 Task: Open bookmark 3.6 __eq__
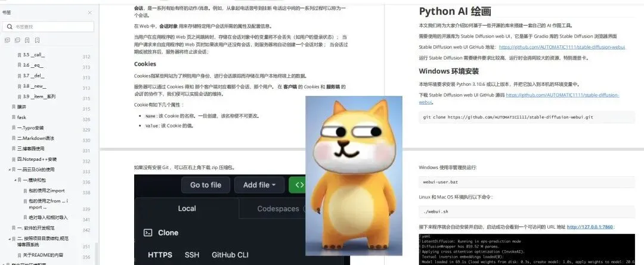click(x=33, y=66)
